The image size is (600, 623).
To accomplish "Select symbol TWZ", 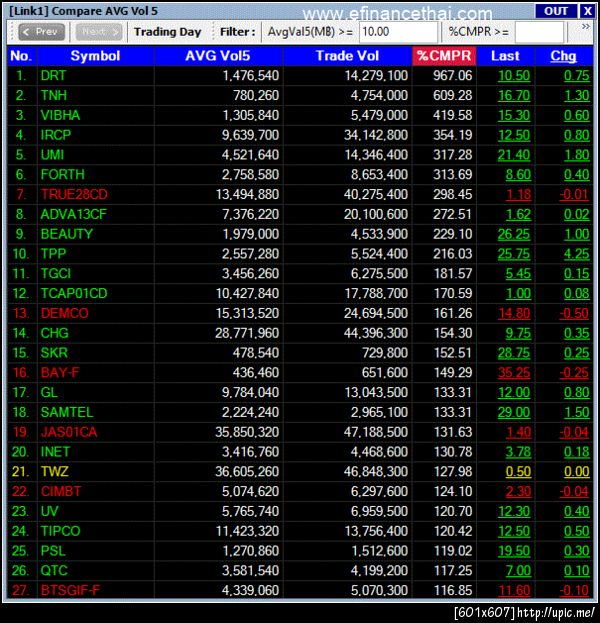I will 54,472.
